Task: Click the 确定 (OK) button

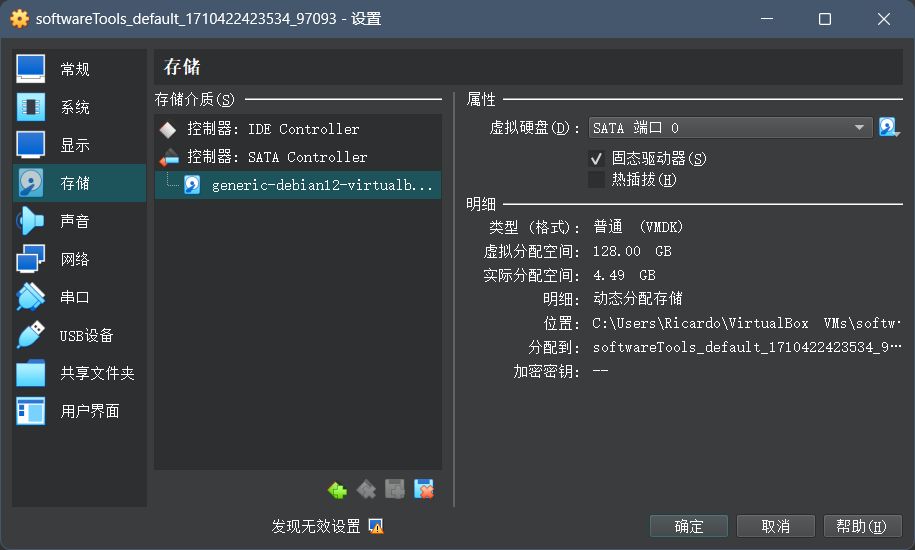Action: pyautogui.click(x=689, y=526)
